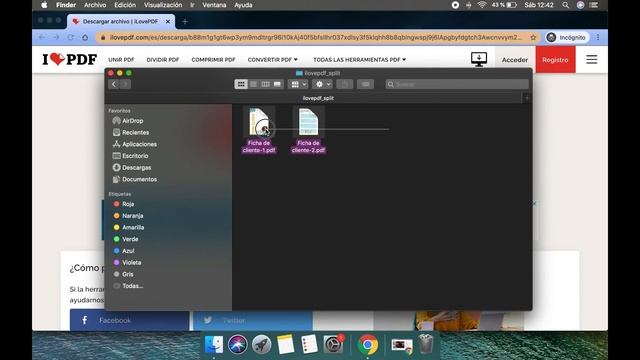This screenshot has height=360, width=640.
Task: Share on Facebook button
Action: [x=129, y=320]
